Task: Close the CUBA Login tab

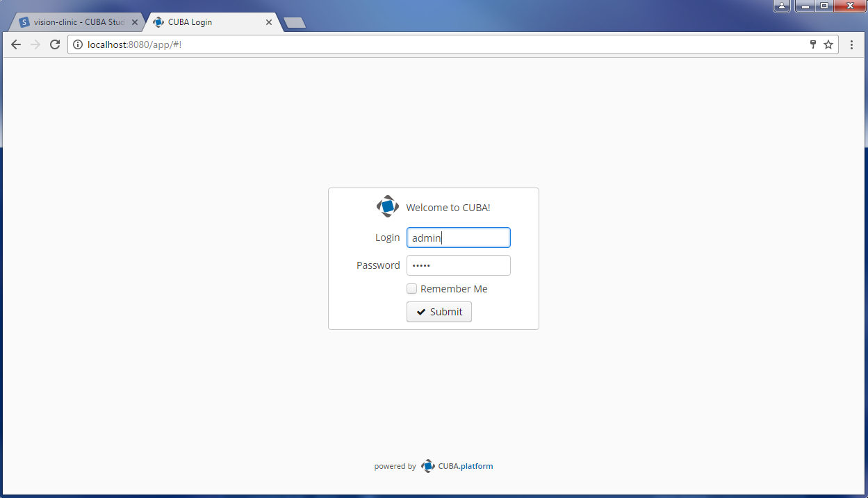Action: click(269, 22)
